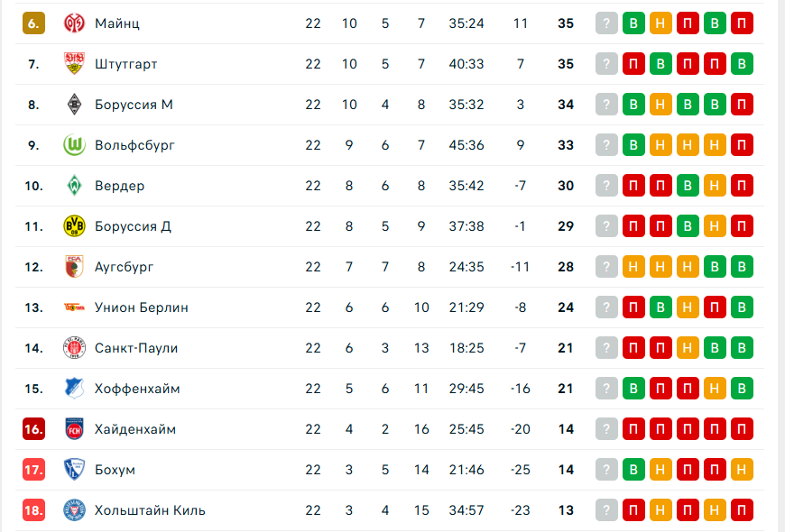
Task: Click the Bochum club crest
Action: (74, 470)
